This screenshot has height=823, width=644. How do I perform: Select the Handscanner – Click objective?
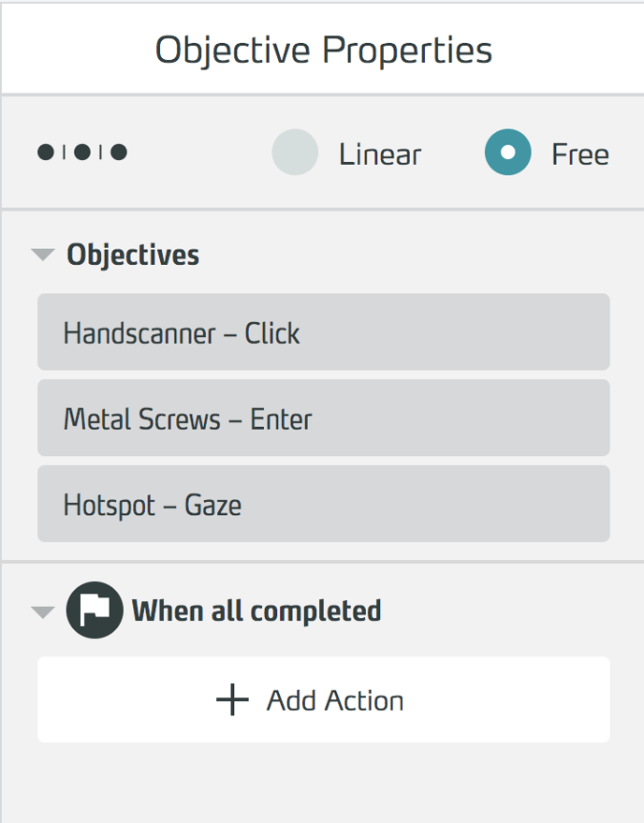323,332
